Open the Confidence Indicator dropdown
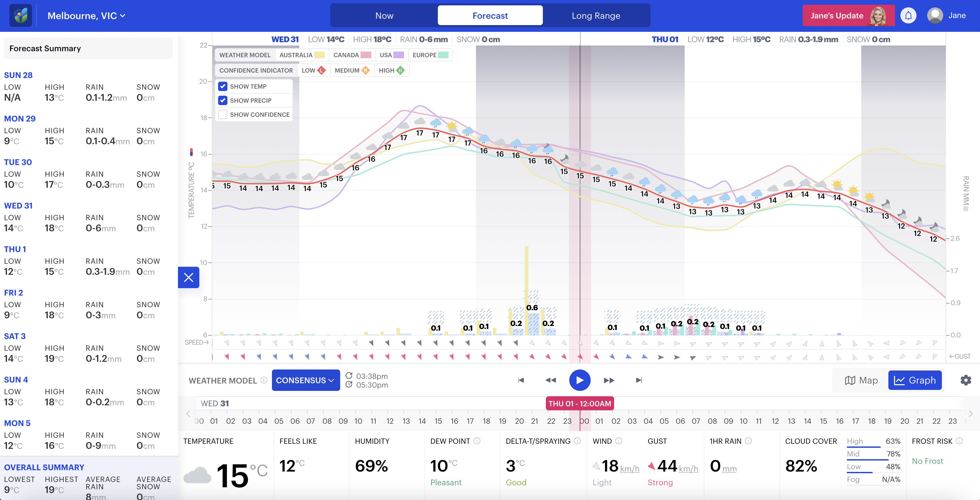Screen dimensions: 980x500 coord(256,70)
